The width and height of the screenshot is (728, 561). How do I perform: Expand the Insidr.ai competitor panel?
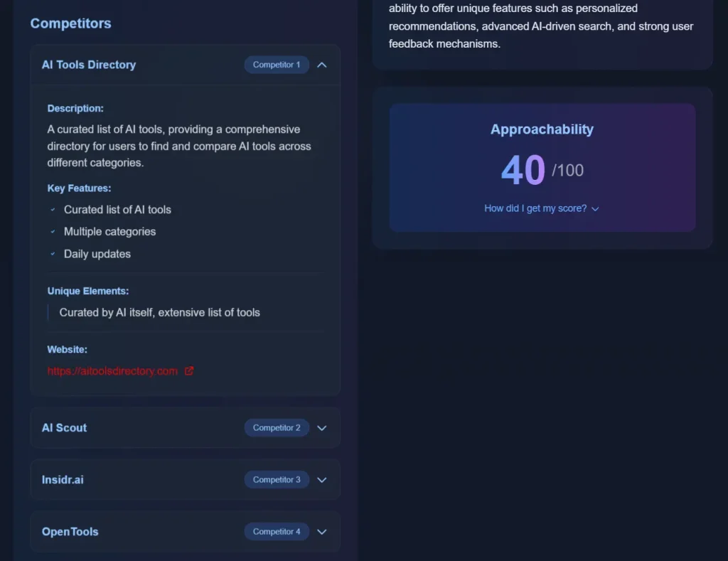(321, 479)
